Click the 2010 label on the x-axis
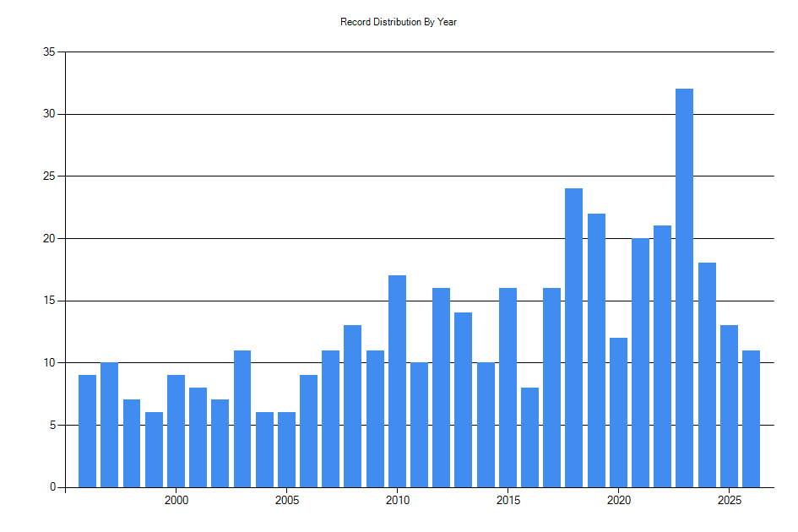The height and width of the screenshot is (532, 798). [397, 500]
